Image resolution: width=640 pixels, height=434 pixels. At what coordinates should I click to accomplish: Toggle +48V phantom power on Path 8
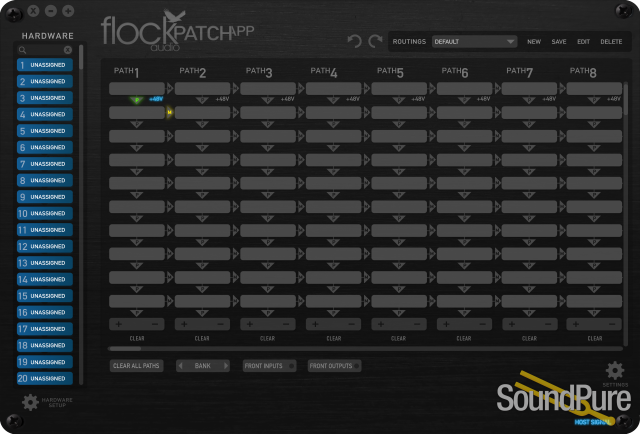click(614, 99)
